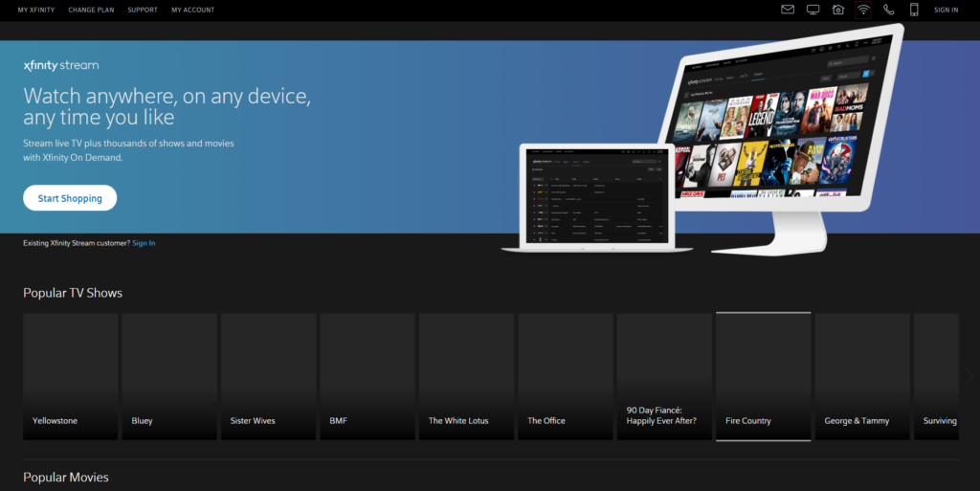This screenshot has width=980, height=491.
Task: Select Change Plan in top navigation
Action: [91, 10]
